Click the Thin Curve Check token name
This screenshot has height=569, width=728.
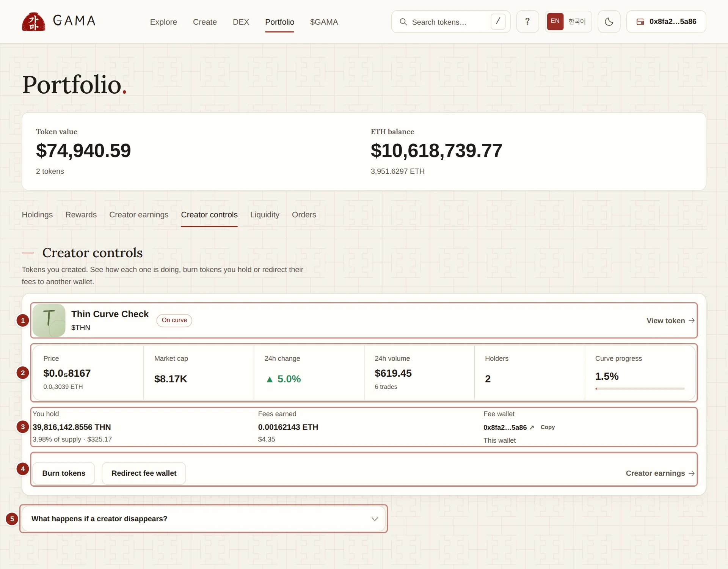110,314
